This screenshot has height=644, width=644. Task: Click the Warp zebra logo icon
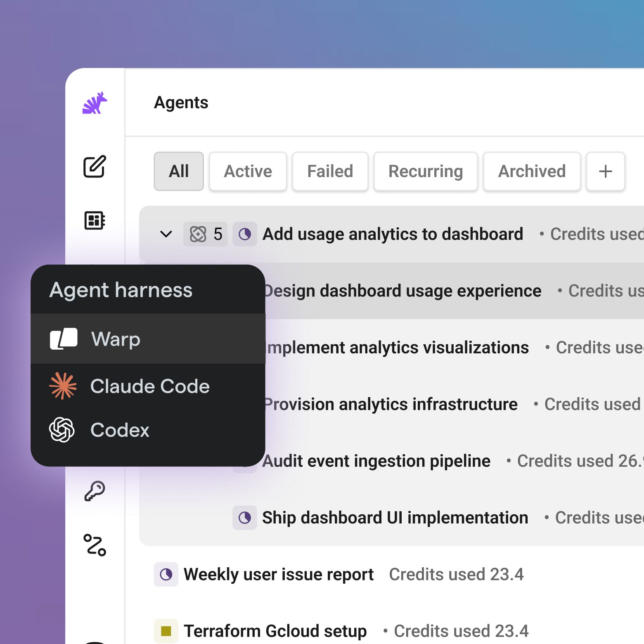tap(95, 103)
